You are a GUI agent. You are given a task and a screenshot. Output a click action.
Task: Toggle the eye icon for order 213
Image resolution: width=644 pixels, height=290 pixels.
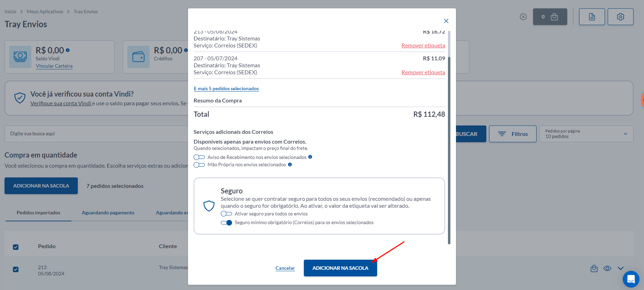[607, 268]
